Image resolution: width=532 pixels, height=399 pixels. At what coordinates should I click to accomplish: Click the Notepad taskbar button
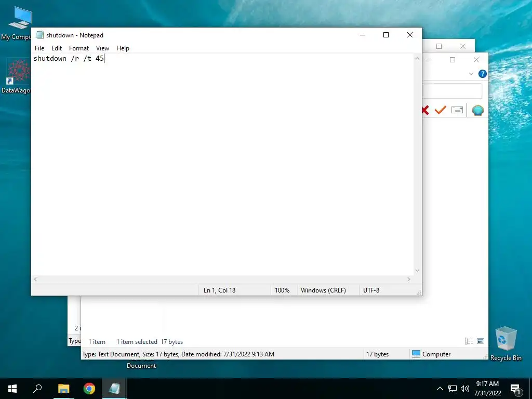[114, 389]
